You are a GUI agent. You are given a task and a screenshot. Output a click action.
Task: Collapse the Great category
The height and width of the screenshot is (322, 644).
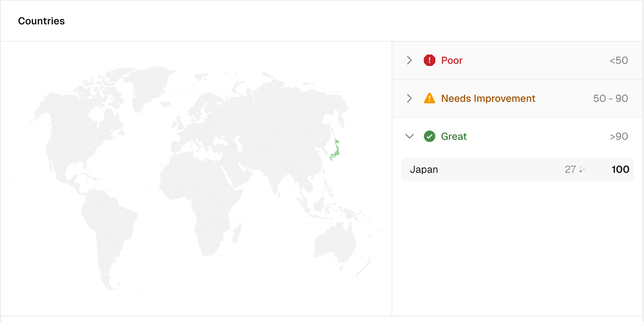[409, 136]
